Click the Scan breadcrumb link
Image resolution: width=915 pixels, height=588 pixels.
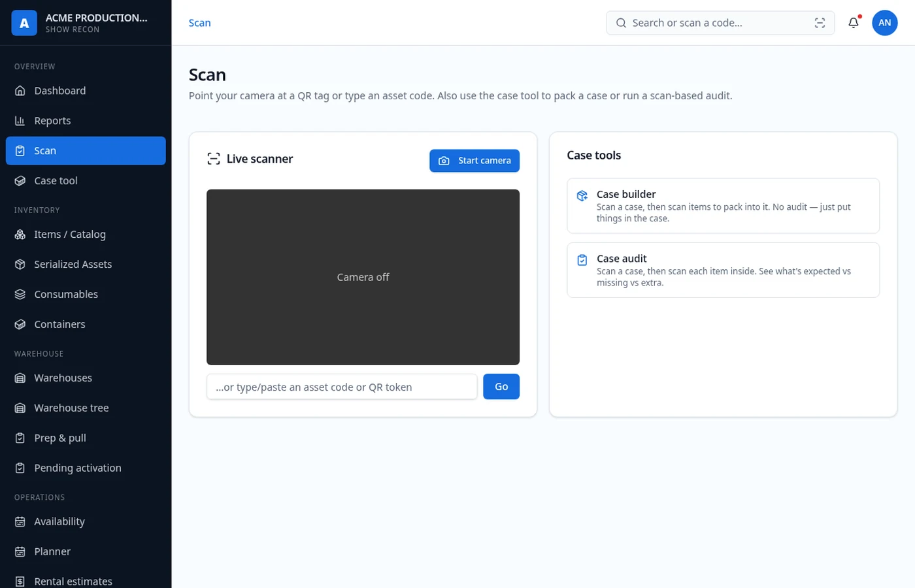click(x=200, y=23)
